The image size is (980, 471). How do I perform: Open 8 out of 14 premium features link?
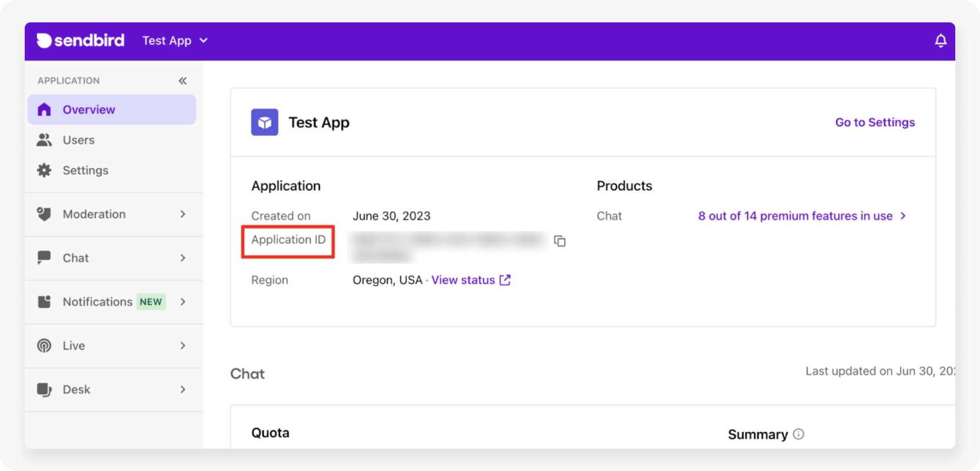click(x=795, y=216)
